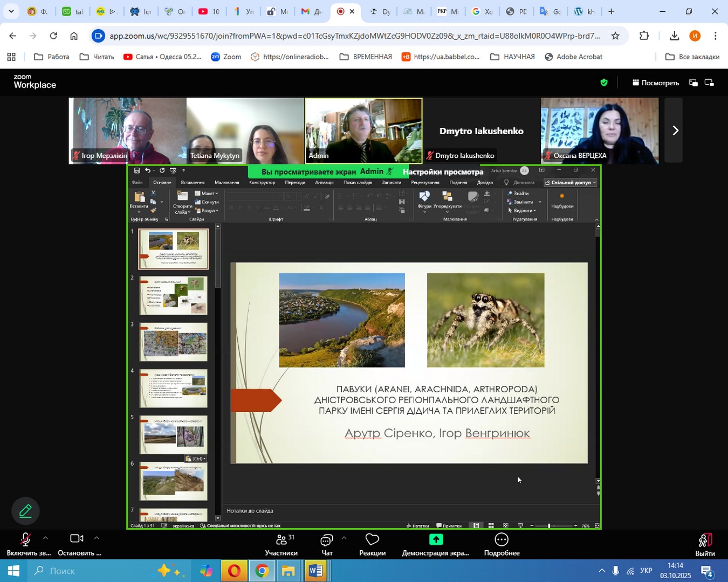Leave the meeting via Выйти
This screenshot has height=582, width=728.
(x=705, y=544)
